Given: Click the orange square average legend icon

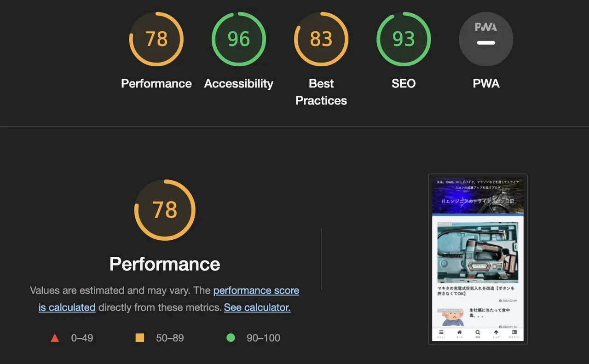Looking at the screenshot, I should click(x=140, y=338).
